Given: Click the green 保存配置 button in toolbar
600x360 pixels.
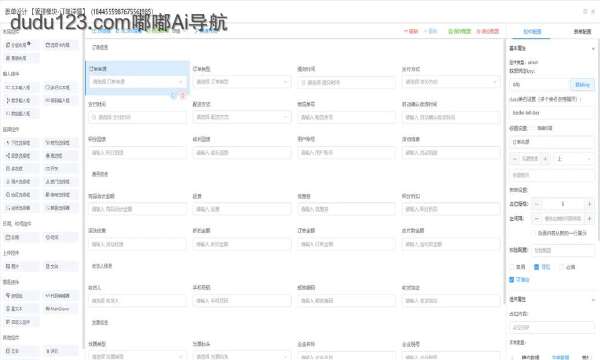Looking at the screenshot, I should pyautogui.click(x=460, y=31).
